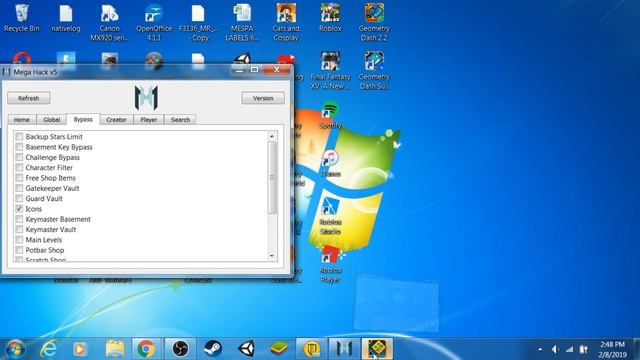Select the Roblox desktop icon in top row
Screen dimensions: 640x360
pyautogui.click(x=330, y=18)
